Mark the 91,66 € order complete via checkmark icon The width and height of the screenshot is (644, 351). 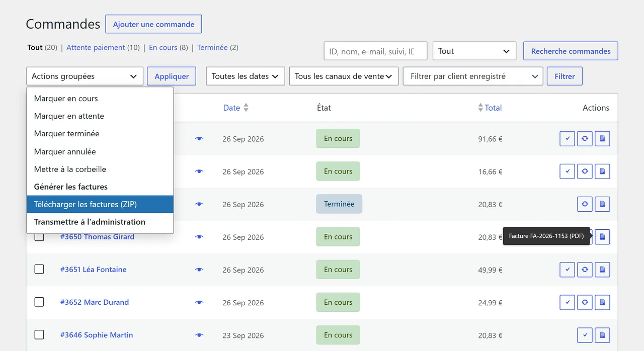567,139
